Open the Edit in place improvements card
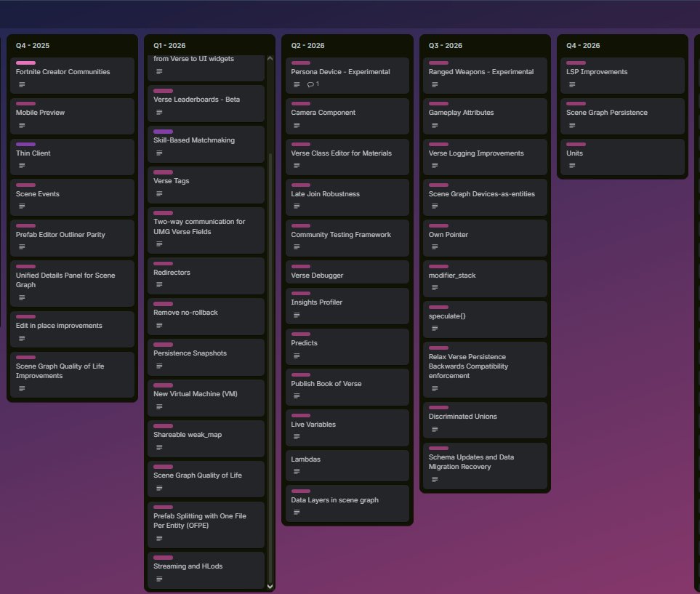This screenshot has height=594, width=700. [72, 329]
